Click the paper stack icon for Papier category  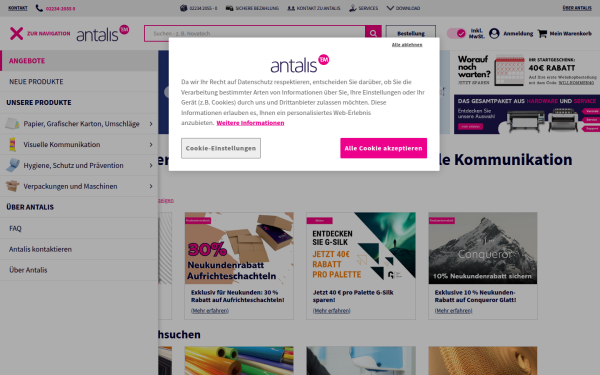pyautogui.click(x=12, y=124)
